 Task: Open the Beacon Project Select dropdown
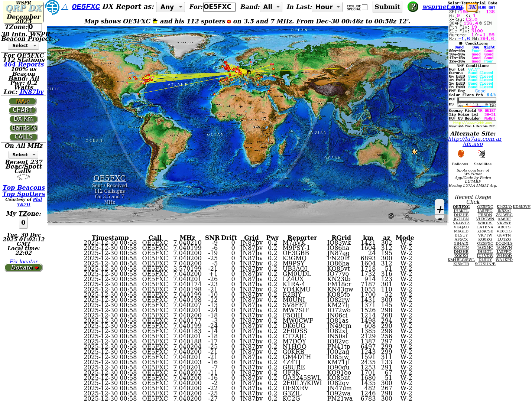[x=23, y=46]
